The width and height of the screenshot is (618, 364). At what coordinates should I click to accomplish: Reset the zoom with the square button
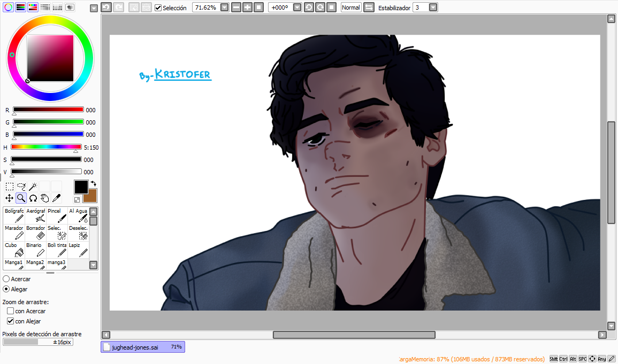(259, 7)
